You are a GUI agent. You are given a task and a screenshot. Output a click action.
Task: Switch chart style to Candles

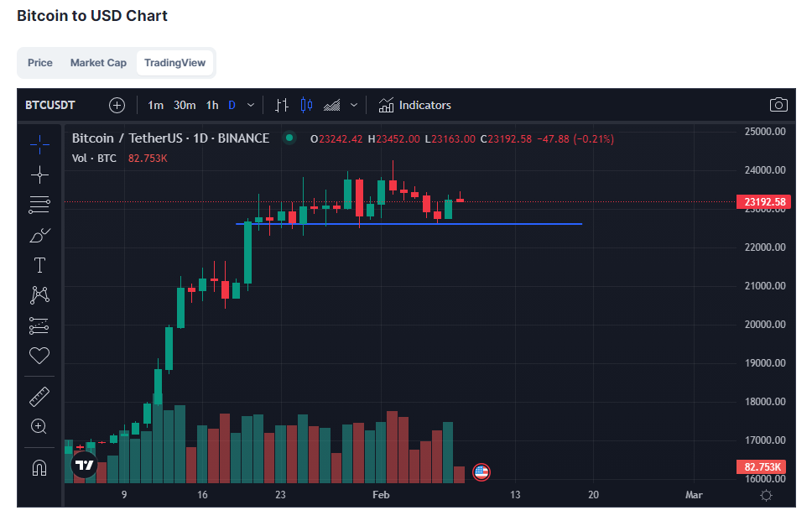tap(305, 105)
